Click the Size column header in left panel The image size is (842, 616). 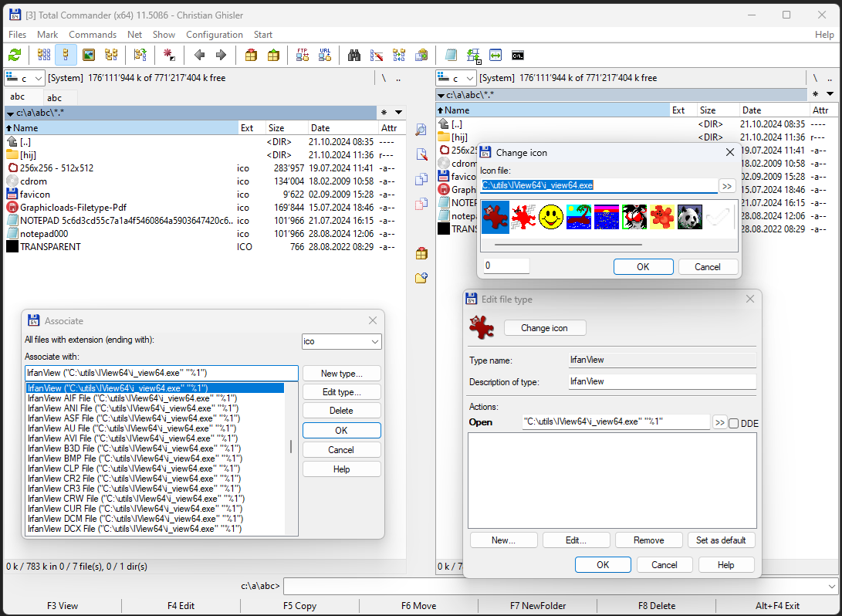point(287,128)
